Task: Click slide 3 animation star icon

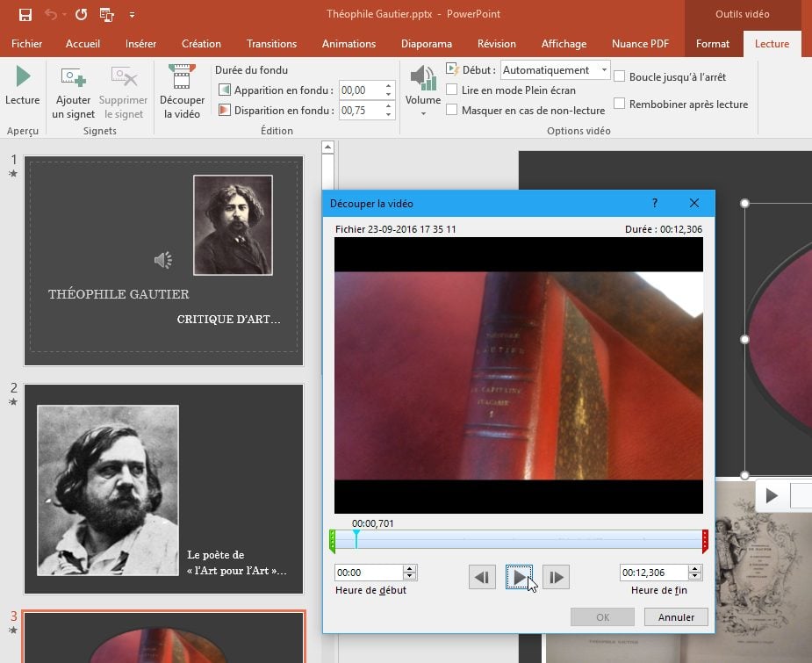Action: (x=13, y=631)
